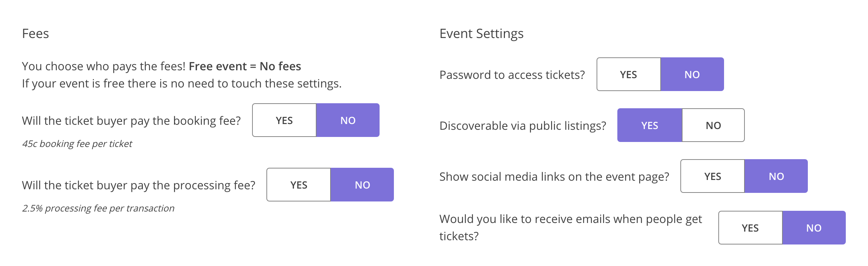Select NO for showing social media links
Viewport: 868px width, 266px height.
coord(776,176)
